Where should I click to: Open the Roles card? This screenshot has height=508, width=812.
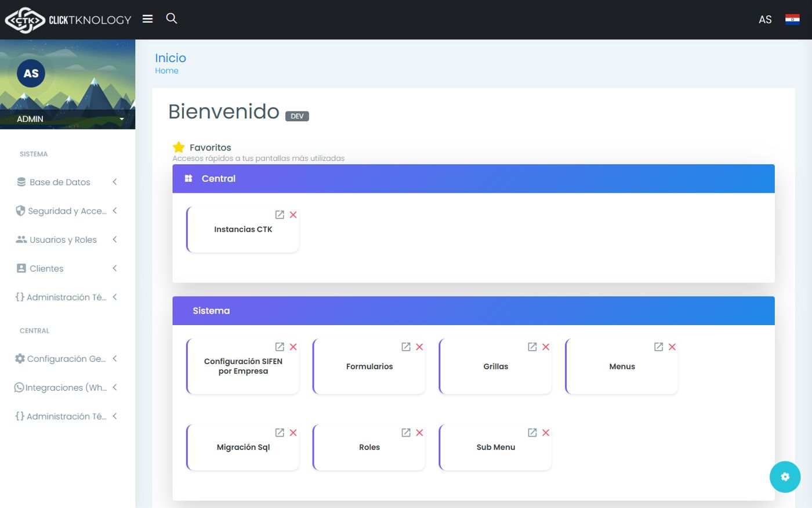tap(369, 447)
